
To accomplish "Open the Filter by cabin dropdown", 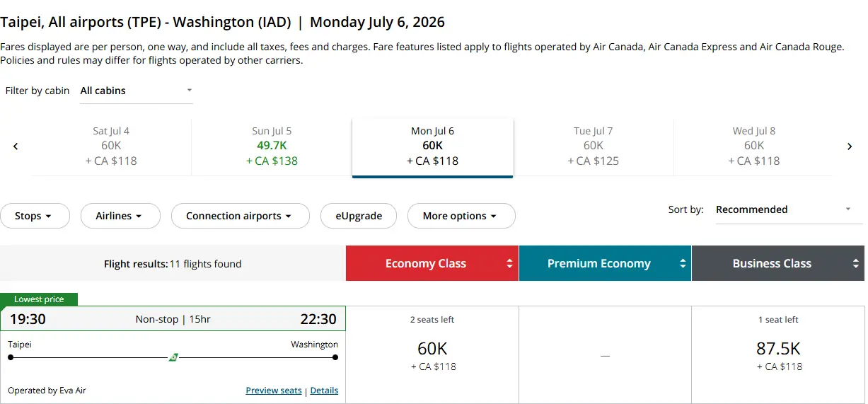I will click(136, 91).
